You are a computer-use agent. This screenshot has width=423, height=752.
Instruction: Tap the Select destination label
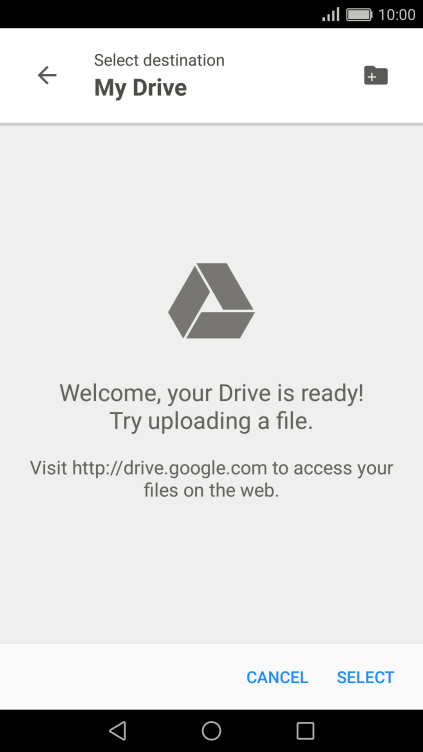[159, 60]
